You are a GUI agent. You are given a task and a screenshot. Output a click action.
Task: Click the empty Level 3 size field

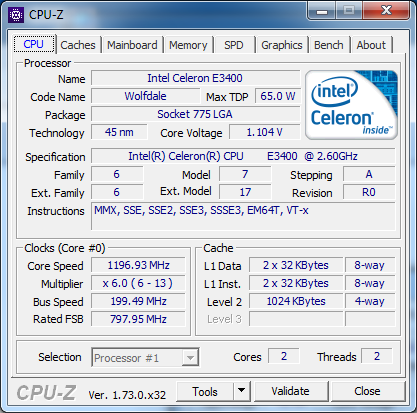[x=296, y=319]
